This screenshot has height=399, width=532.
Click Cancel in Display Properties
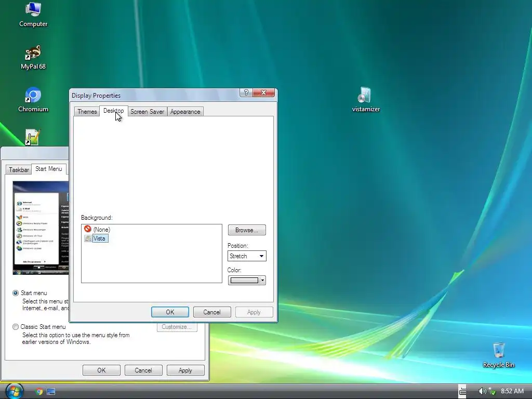point(212,312)
